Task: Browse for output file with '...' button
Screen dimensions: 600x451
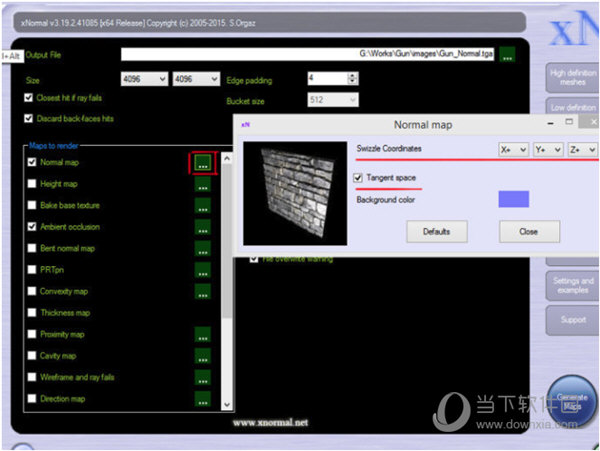Action: pos(507,54)
